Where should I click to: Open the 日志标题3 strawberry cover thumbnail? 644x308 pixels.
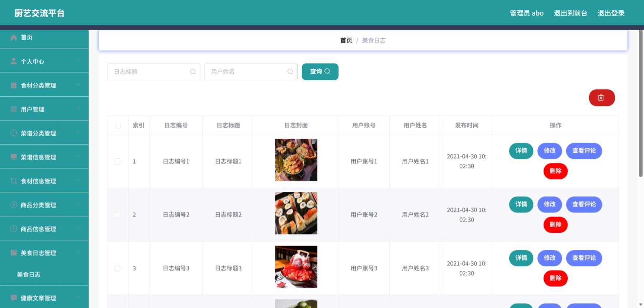click(296, 267)
